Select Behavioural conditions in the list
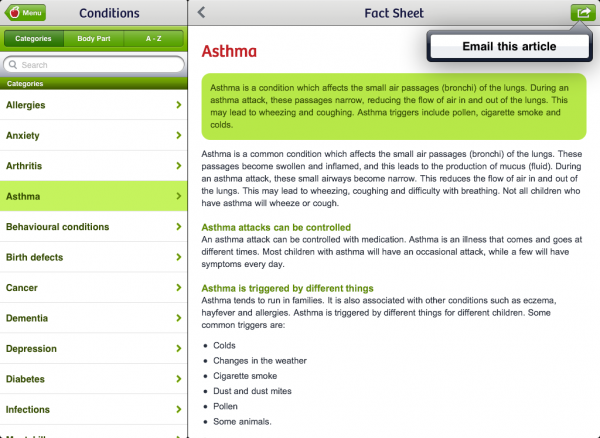This screenshot has height=438, width=600. tap(94, 227)
